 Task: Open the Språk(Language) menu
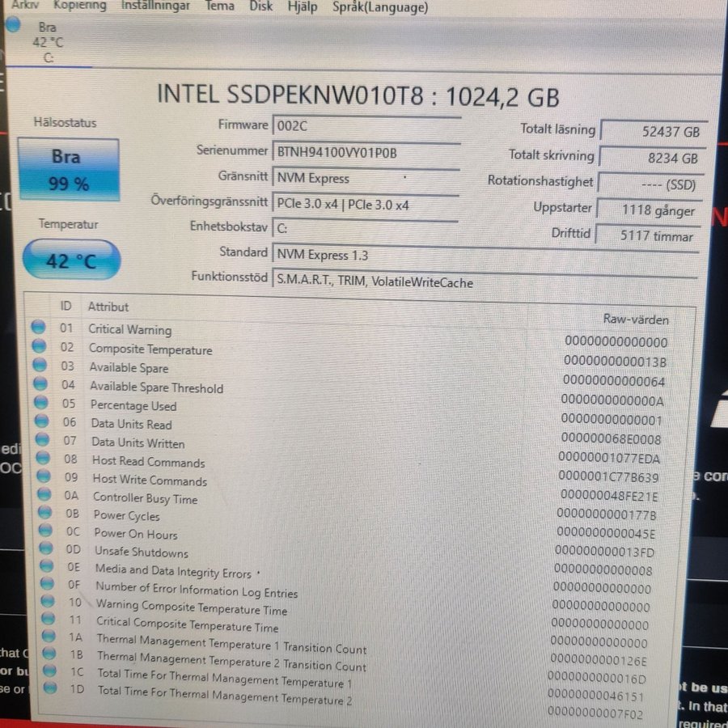pyautogui.click(x=379, y=7)
